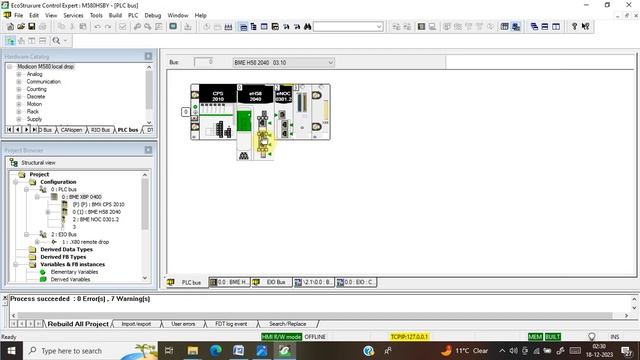Click the Bus number input field

coord(203,62)
